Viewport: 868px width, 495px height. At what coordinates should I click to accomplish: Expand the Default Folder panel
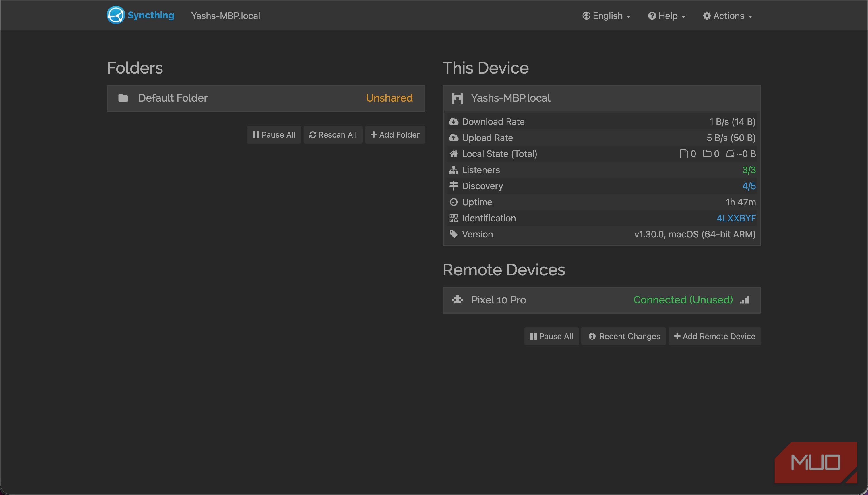pyautogui.click(x=266, y=98)
